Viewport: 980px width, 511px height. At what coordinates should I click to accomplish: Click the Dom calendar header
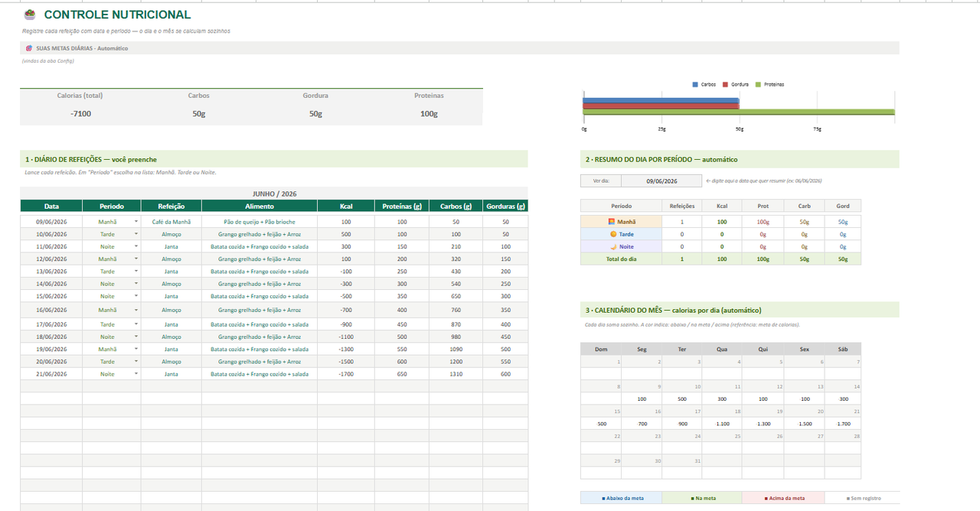[601, 349]
